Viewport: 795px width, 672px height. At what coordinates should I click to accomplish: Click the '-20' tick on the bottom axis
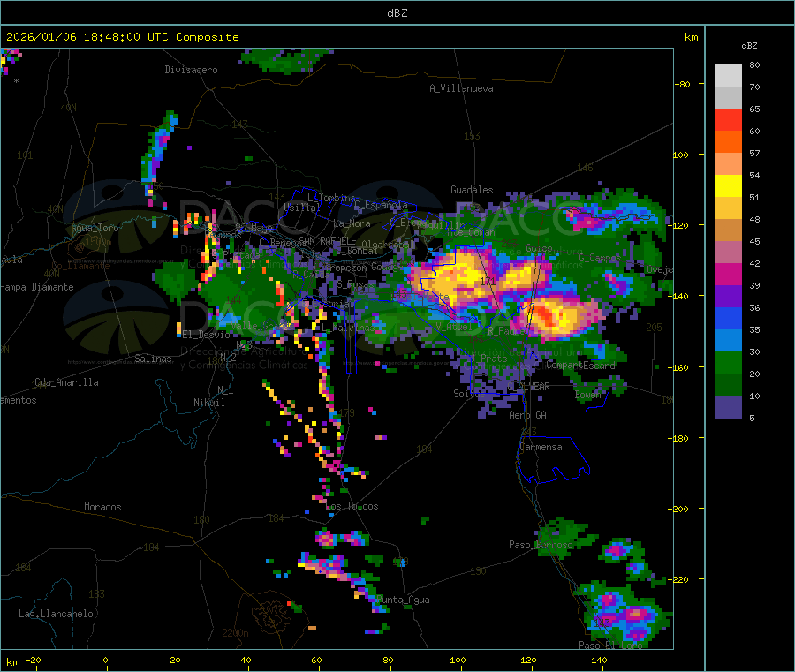(33, 660)
